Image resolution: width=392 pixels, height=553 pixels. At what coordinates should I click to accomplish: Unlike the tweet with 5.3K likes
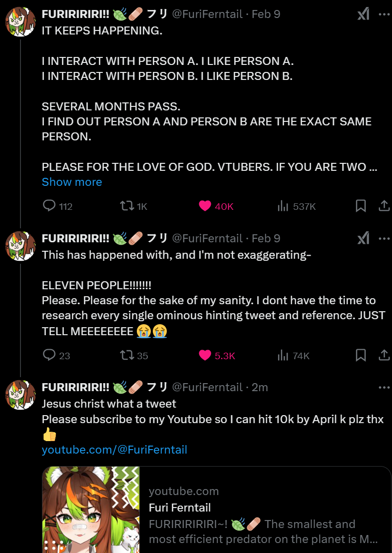pos(205,355)
